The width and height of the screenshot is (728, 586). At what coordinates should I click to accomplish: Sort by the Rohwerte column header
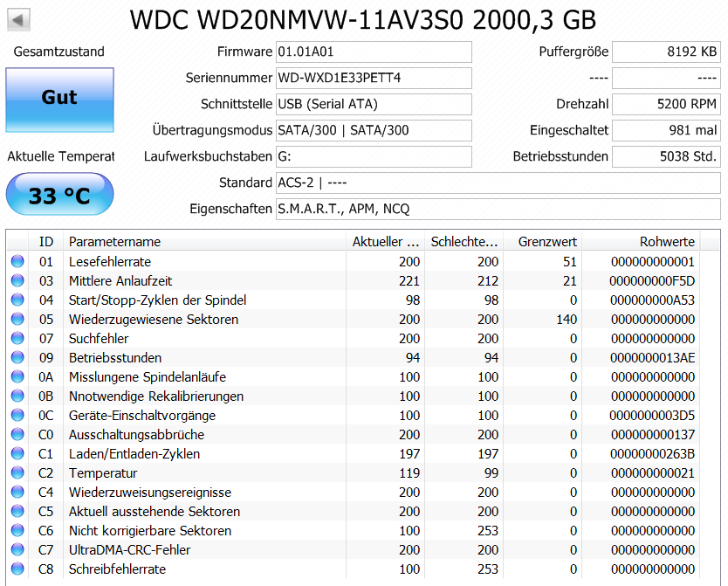(x=642, y=241)
